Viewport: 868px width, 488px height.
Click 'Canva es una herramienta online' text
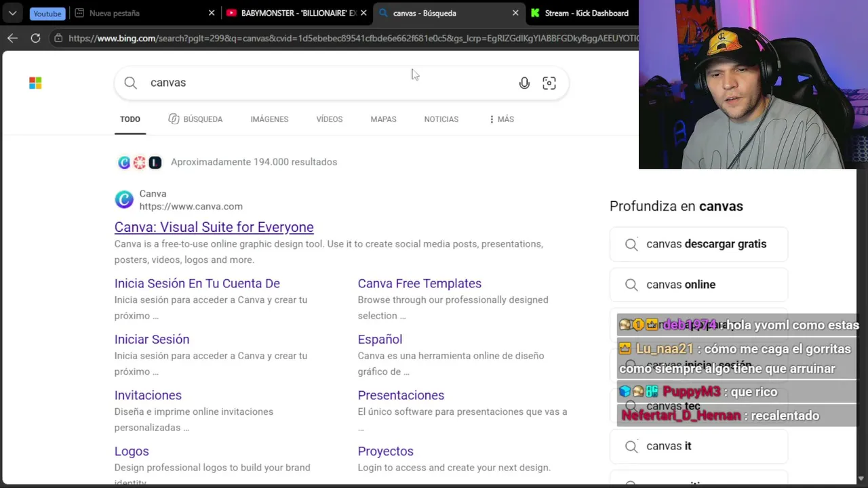[451, 363]
